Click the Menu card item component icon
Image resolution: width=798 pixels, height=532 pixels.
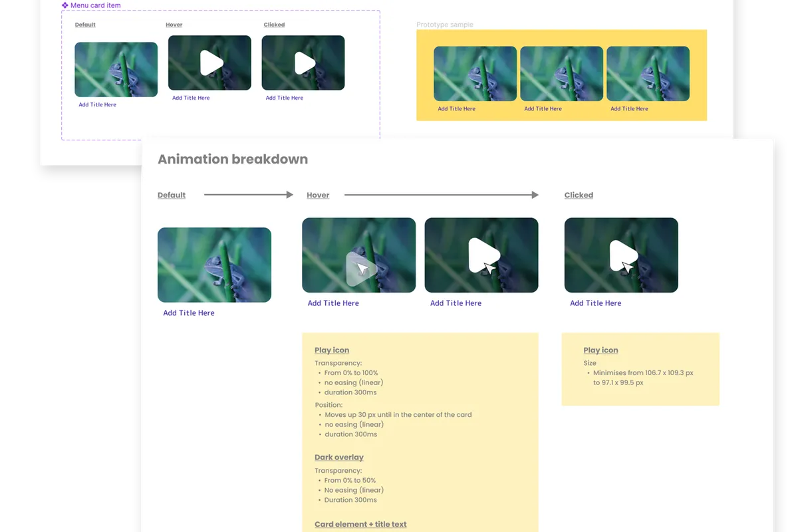pyautogui.click(x=65, y=5)
